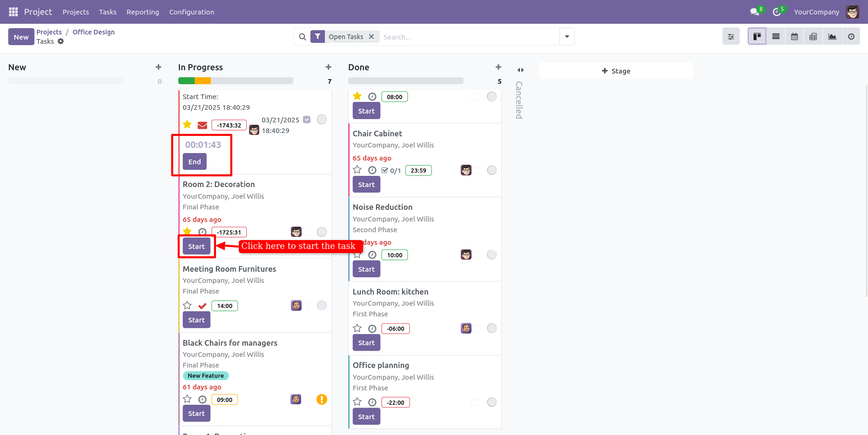Open the Projects menu
The height and width of the screenshot is (435, 868).
coord(76,12)
